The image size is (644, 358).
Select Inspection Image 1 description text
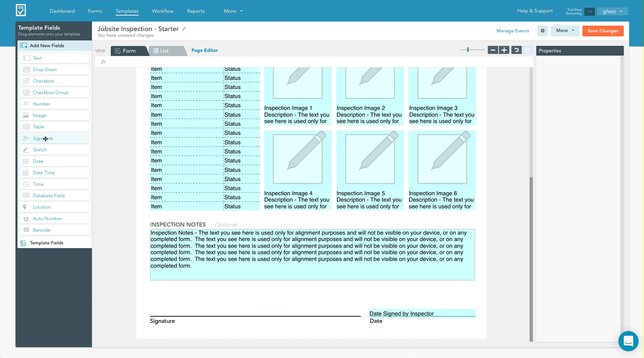298,115
